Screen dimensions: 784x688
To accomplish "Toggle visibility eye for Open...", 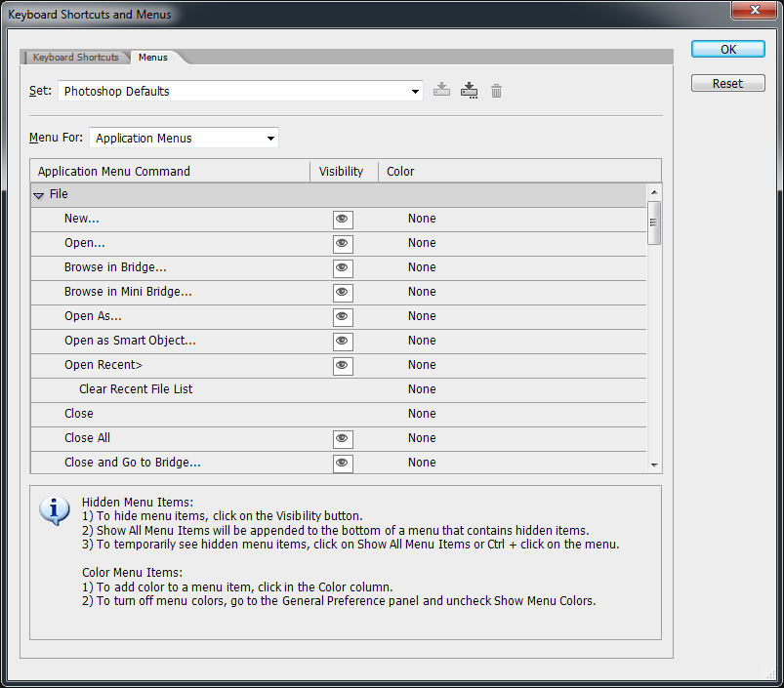I will pyautogui.click(x=343, y=244).
